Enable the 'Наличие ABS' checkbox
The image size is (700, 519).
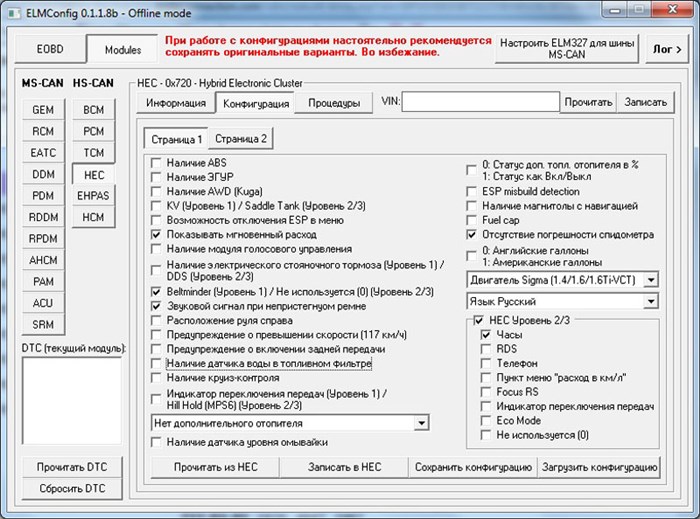pos(156,162)
